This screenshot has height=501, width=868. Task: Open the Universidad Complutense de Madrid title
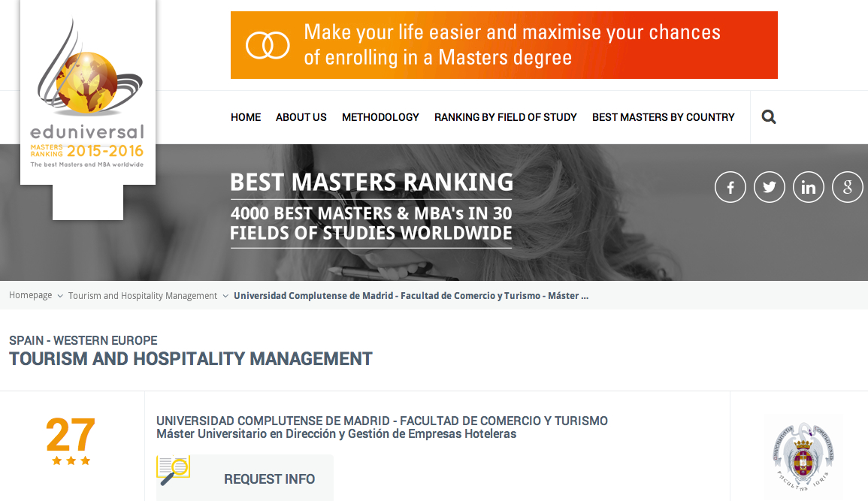(382, 421)
